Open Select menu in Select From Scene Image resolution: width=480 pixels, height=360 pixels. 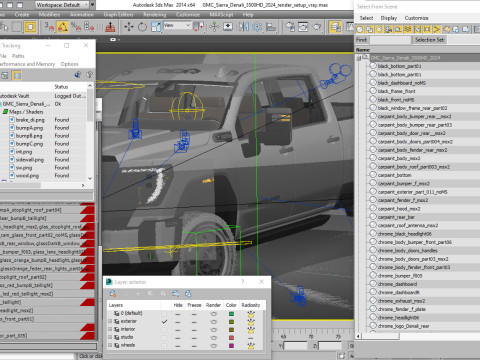coord(366,18)
